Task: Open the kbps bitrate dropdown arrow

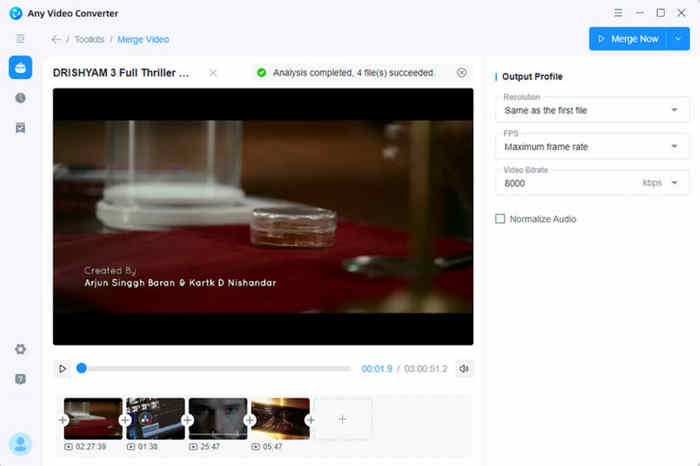Action: pyautogui.click(x=675, y=183)
